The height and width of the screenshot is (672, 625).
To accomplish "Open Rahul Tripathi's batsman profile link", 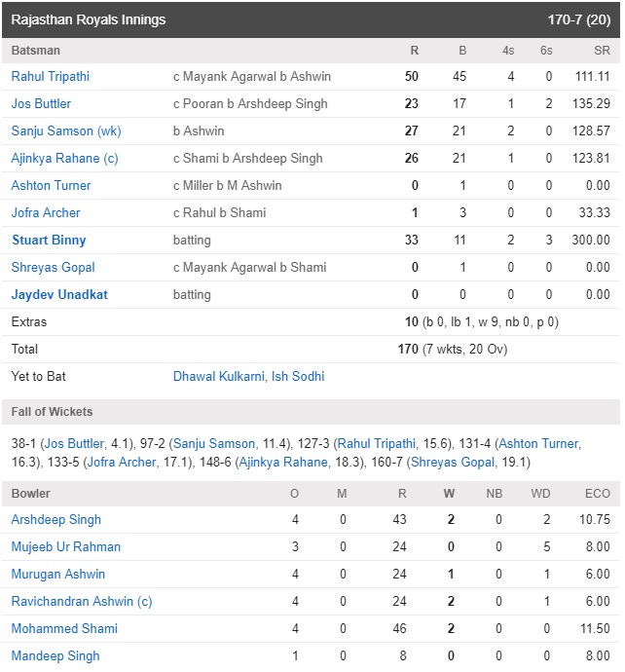I will point(50,77).
